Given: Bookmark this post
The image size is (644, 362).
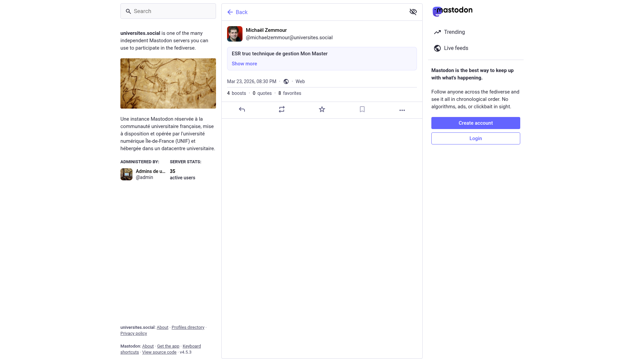Looking at the screenshot, I should click(x=362, y=110).
